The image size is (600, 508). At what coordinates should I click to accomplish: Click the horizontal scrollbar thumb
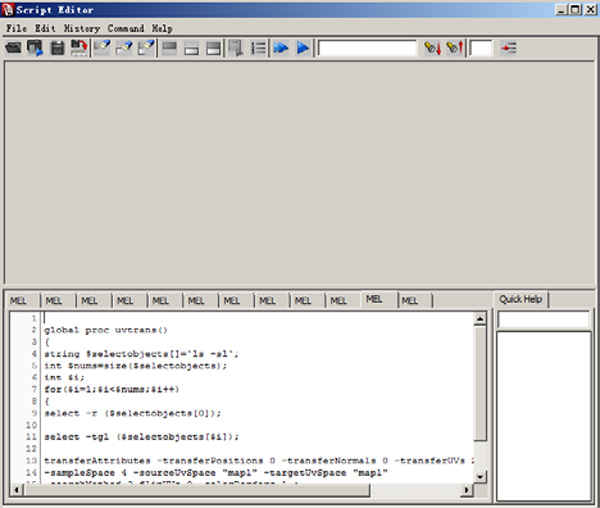click(197, 490)
